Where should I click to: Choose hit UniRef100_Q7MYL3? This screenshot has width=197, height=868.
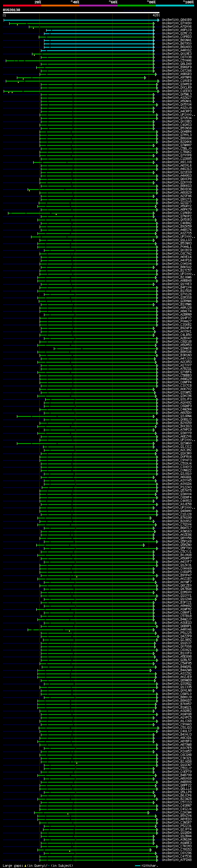pyautogui.click(x=176, y=135)
